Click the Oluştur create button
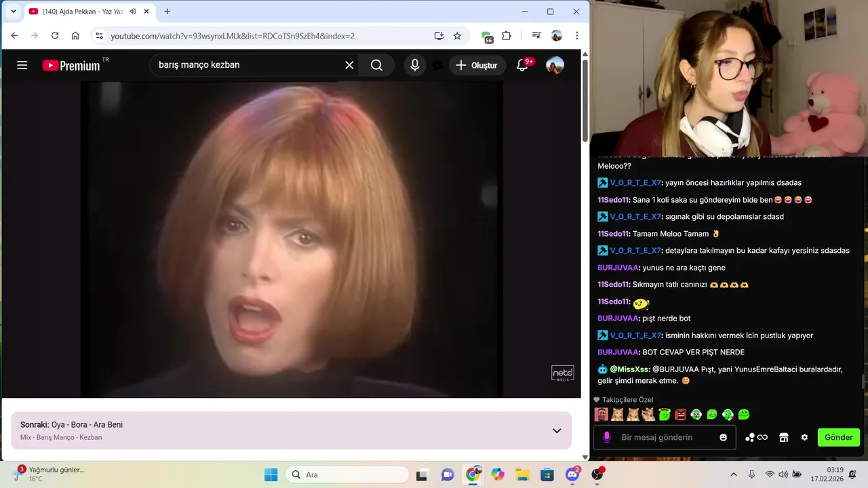 pyautogui.click(x=477, y=65)
